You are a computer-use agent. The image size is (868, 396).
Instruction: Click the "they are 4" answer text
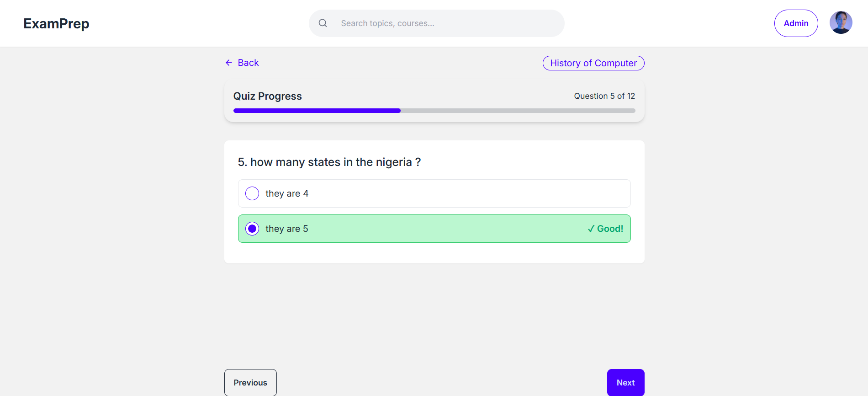click(287, 193)
